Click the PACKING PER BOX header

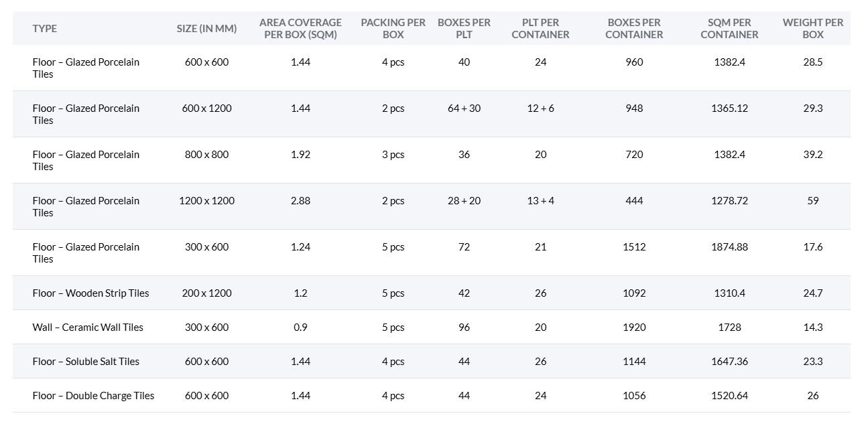click(393, 28)
